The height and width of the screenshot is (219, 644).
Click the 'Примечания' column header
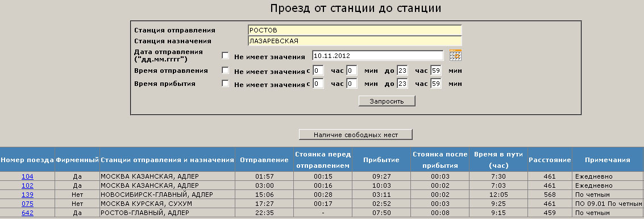pos(608,160)
